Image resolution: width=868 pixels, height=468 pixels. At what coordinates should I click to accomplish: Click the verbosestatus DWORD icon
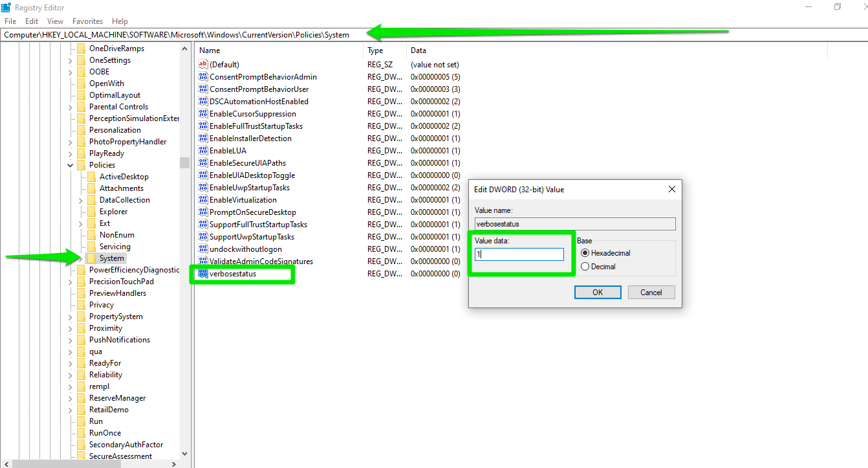click(x=203, y=274)
